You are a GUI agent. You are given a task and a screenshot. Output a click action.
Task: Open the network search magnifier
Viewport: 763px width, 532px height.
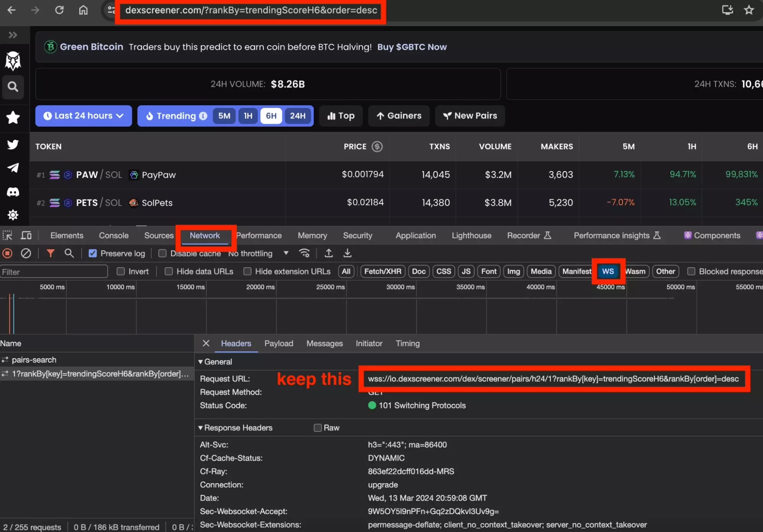coord(69,253)
